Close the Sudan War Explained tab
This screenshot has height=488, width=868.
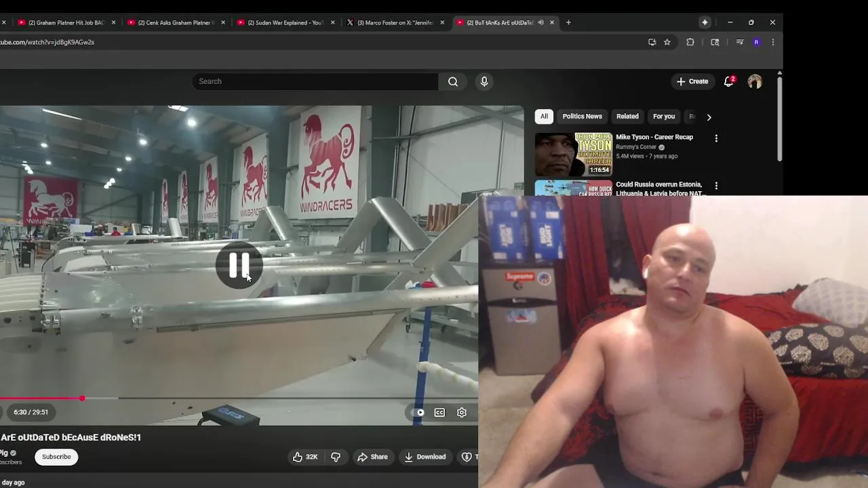point(333,22)
